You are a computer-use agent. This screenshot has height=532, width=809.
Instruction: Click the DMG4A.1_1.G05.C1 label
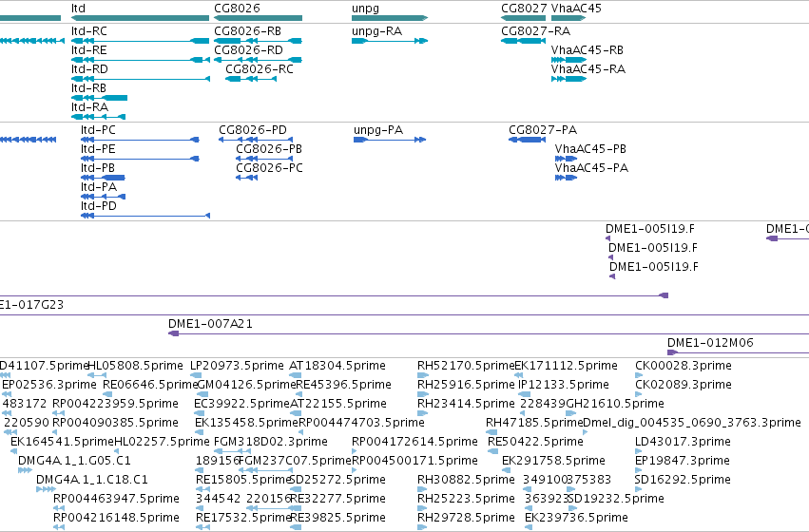74,461
